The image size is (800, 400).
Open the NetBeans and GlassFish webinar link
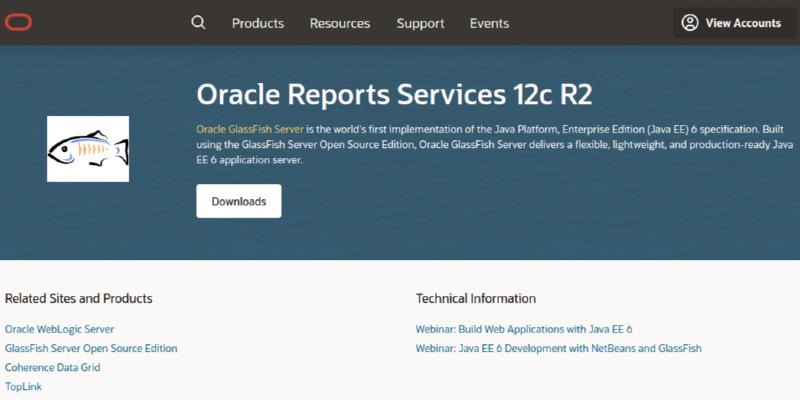[x=559, y=348]
